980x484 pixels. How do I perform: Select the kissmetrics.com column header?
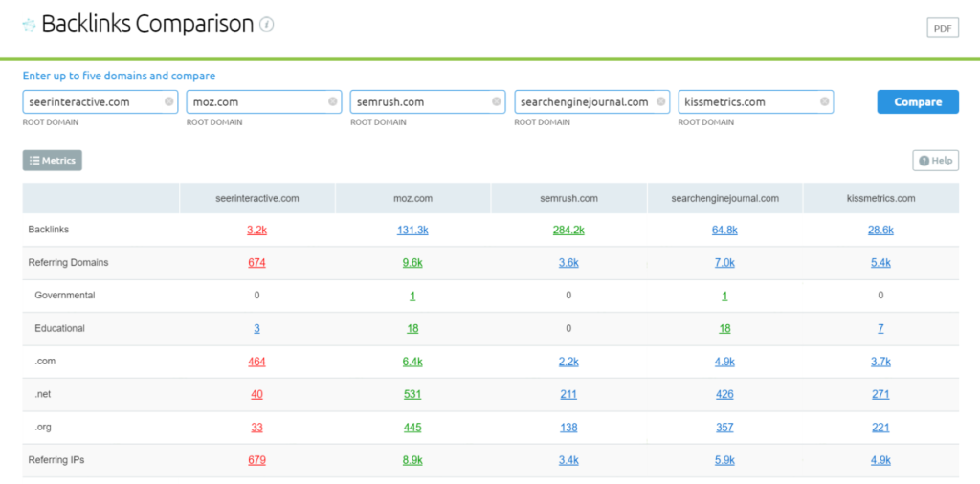pyautogui.click(x=880, y=198)
